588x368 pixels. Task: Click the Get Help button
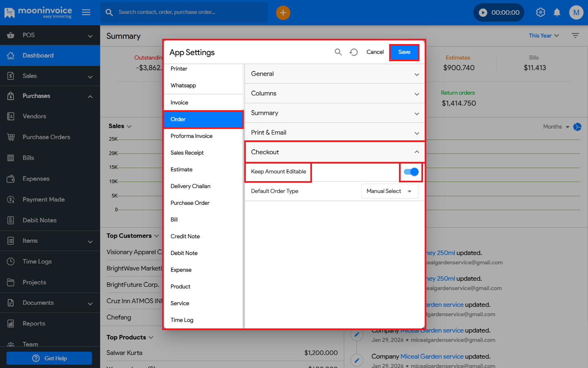49,358
